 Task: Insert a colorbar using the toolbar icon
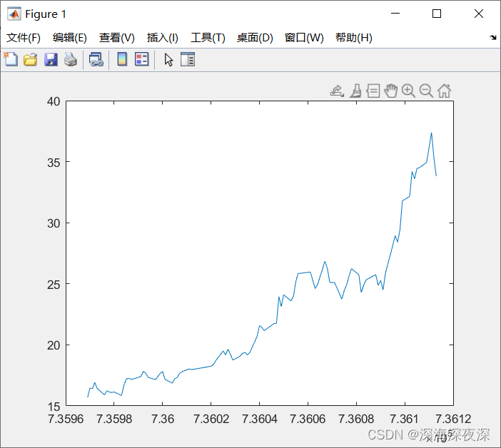click(x=122, y=59)
